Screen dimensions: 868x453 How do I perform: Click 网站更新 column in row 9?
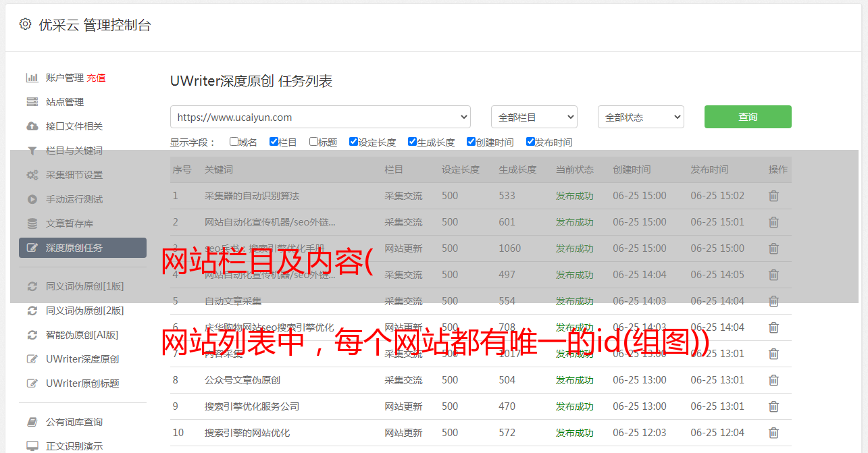click(x=403, y=406)
